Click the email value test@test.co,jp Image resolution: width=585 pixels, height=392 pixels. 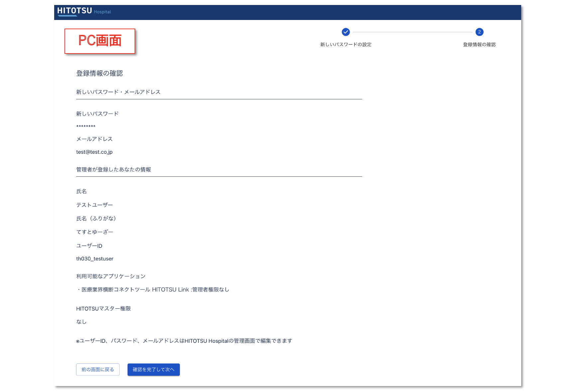[x=94, y=152]
